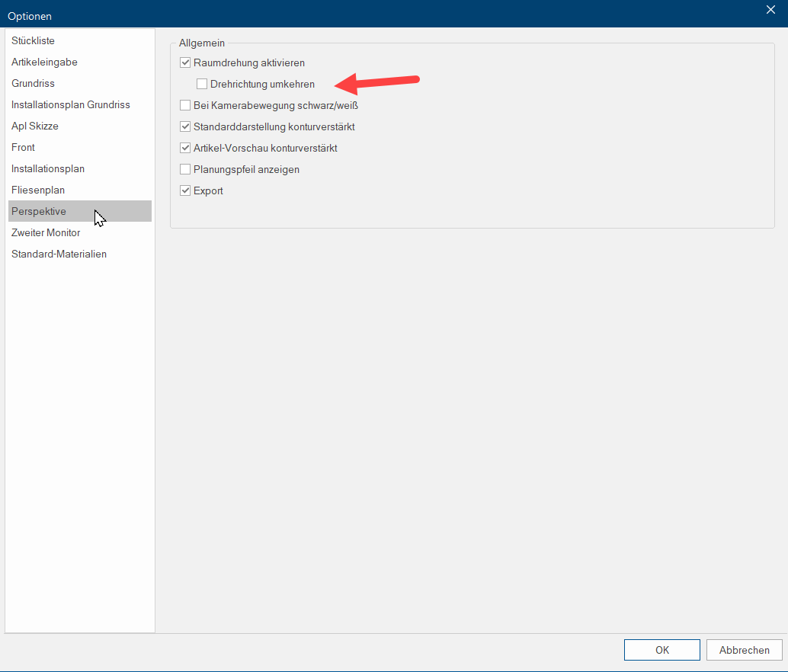Screen dimensions: 788x672
Task: Open the Stückliste options category
Action: 33,40
